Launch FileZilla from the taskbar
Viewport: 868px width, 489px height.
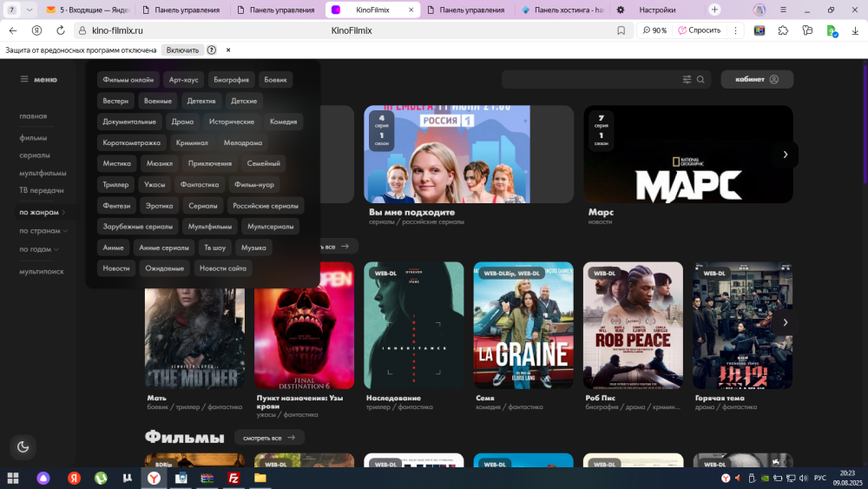pos(233,478)
